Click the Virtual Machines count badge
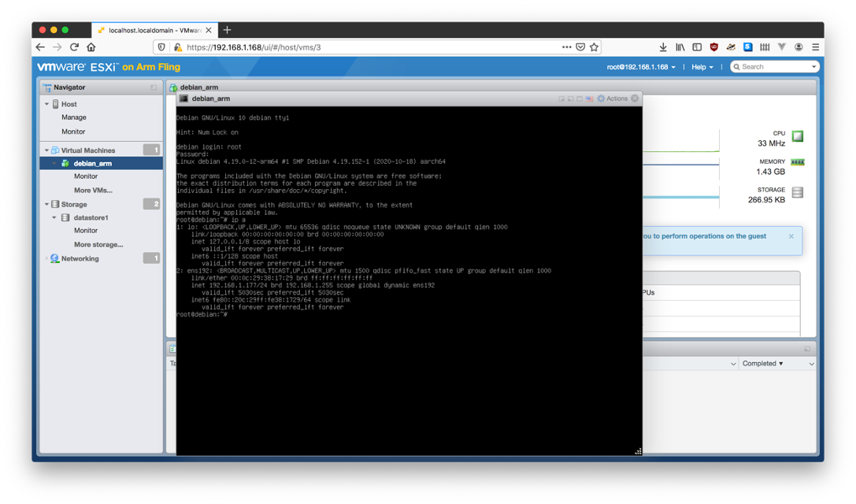This screenshot has width=856, height=504. pos(151,150)
